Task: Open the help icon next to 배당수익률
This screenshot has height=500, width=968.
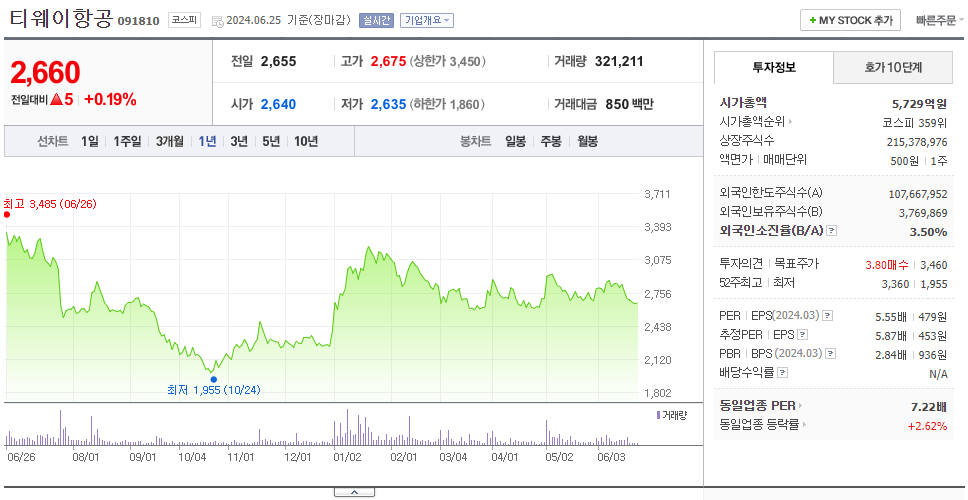Action: click(x=783, y=373)
